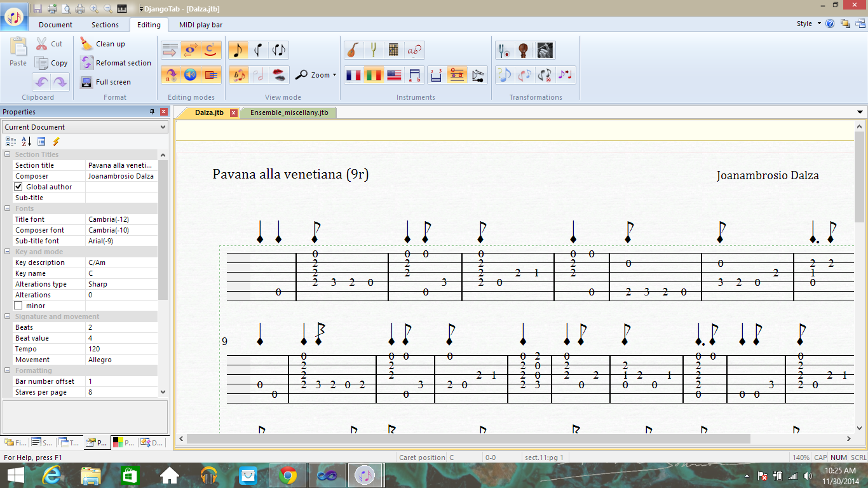Click the fretboard grid icon
Screen dimensions: 868x488
[x=393, y=50]
